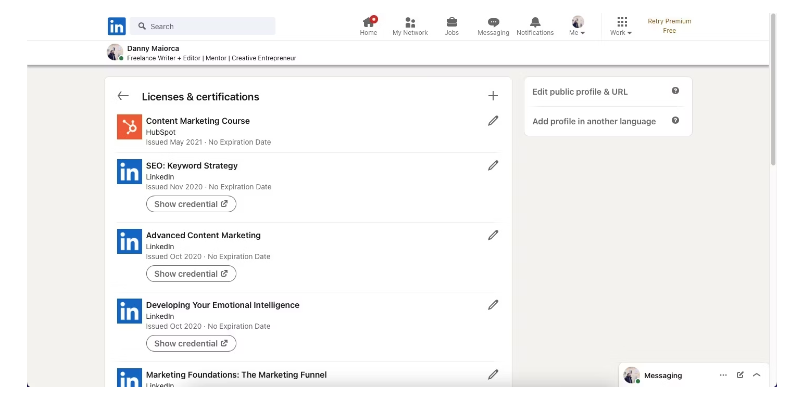787x407 pixels.
Task: Click Issued May 2021 date text
Action: coord(174,143)
